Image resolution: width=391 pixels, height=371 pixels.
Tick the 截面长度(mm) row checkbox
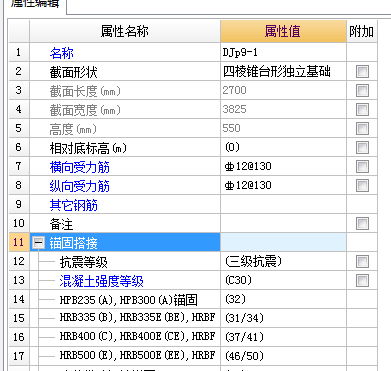362,90
